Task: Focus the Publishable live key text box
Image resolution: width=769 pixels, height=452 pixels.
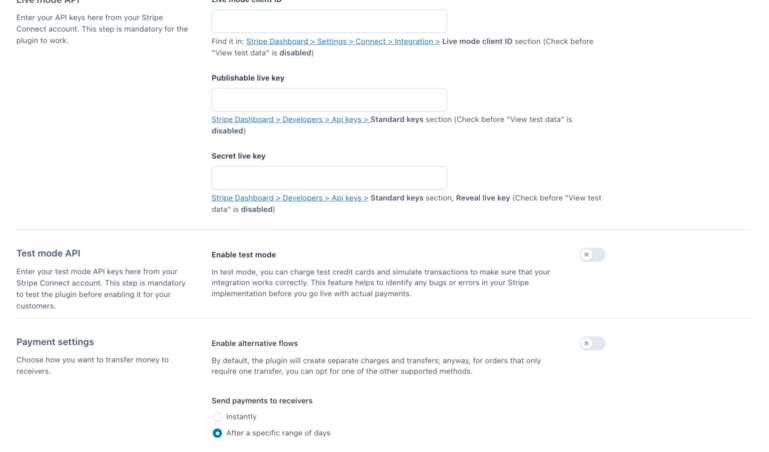Action: 329,100
